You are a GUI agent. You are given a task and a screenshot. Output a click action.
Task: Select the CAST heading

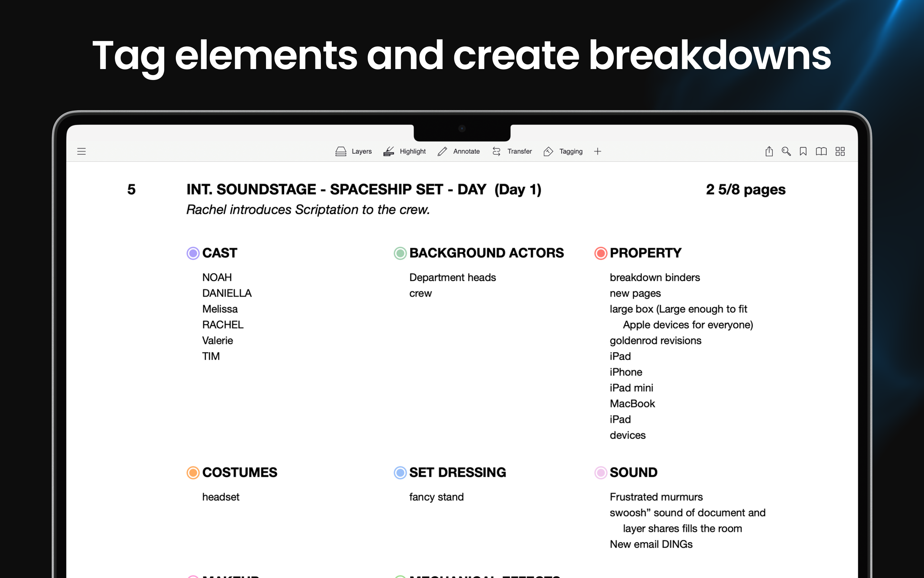click(x=219, y=253)
